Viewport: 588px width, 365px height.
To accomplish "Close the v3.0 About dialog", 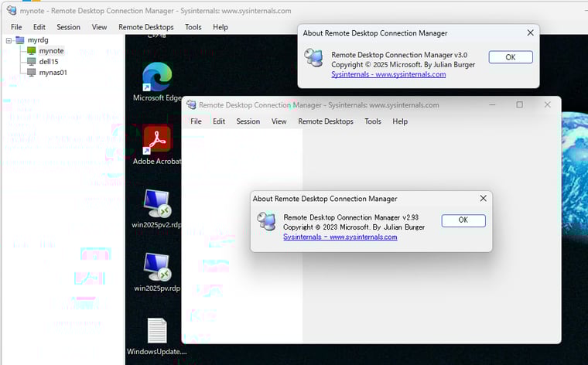I will (530, 33).
